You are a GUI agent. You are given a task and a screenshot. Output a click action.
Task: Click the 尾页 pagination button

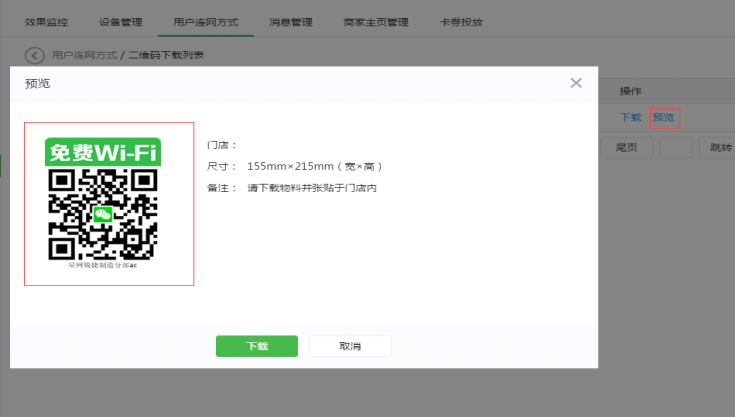pos(627,148)
